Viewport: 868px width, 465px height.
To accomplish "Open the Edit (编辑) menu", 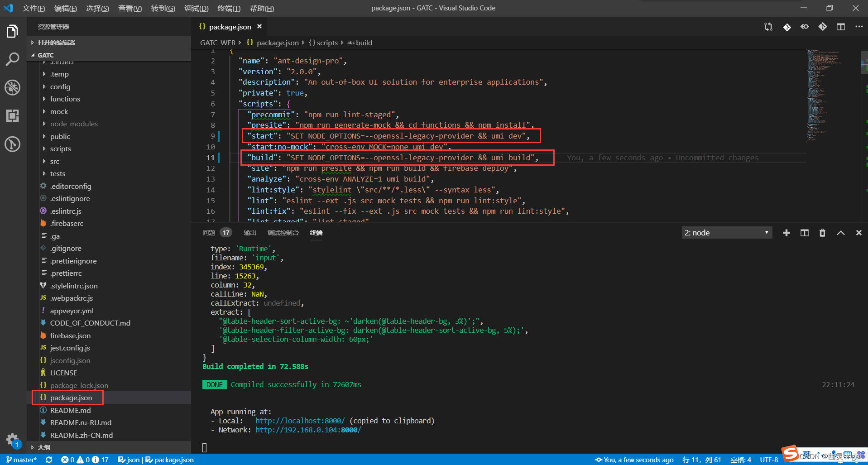I will [65, 8].
